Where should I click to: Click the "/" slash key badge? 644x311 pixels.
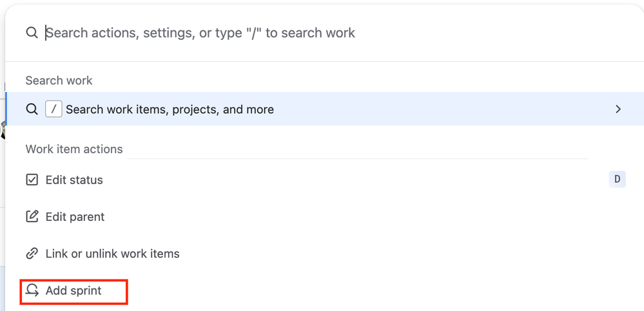[54, 109]
